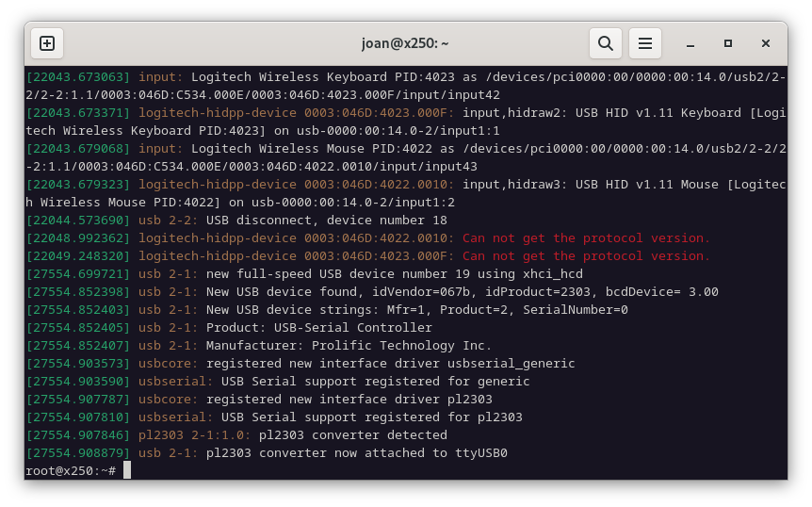Viewport: 812px width, 507px height.
Task: Open the hamburger main menu
Action: coord(644,43)
